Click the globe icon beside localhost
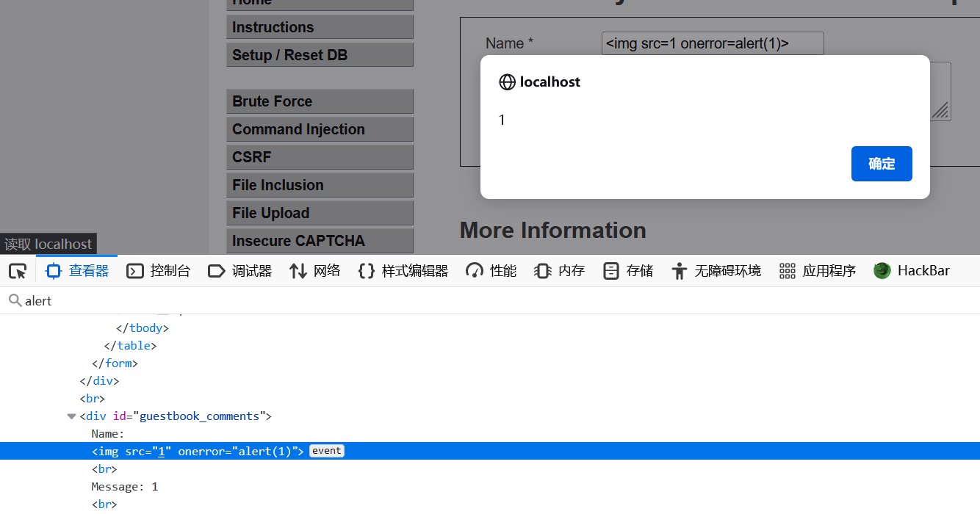Screen dimensions: 980x514 coord(507,82)
